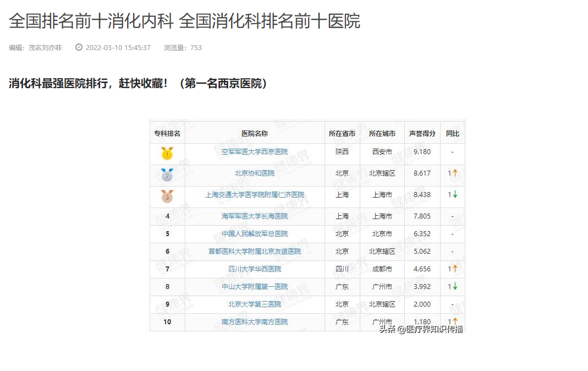The image size is (588, 371).
Task: Open the 首都医科大学附属北京友谊医院 link
Action: (255, 252)
